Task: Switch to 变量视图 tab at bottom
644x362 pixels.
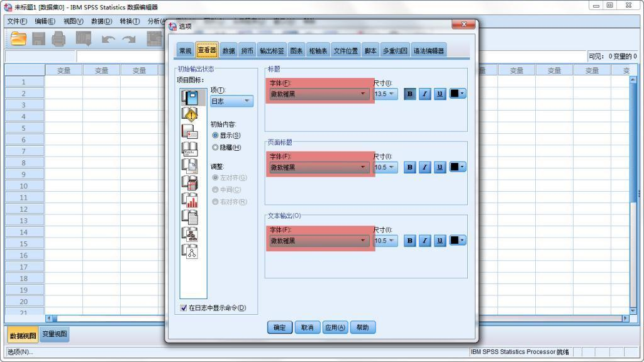Action: (55, 334)
